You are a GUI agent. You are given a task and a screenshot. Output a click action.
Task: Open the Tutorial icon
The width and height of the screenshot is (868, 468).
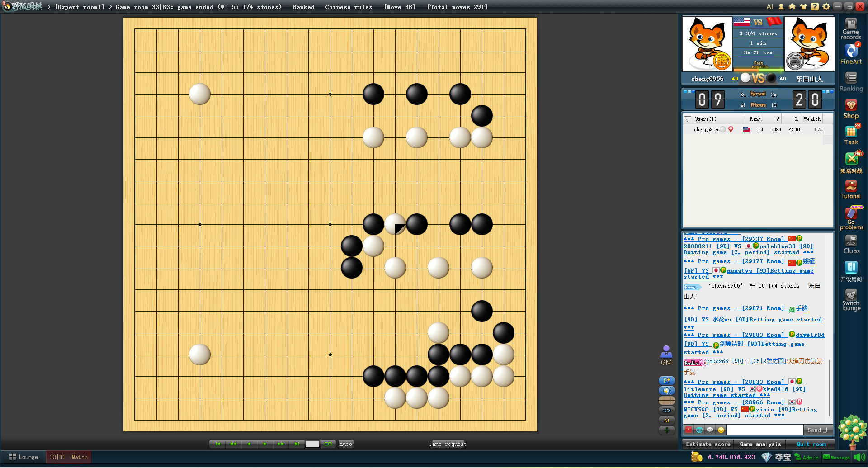(851, 189)
